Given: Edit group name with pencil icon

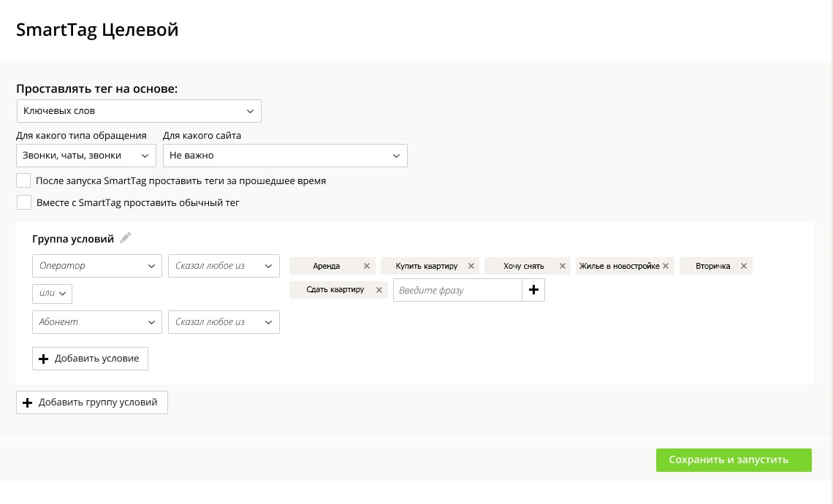Looking at the screenshot, I should 126,238.
